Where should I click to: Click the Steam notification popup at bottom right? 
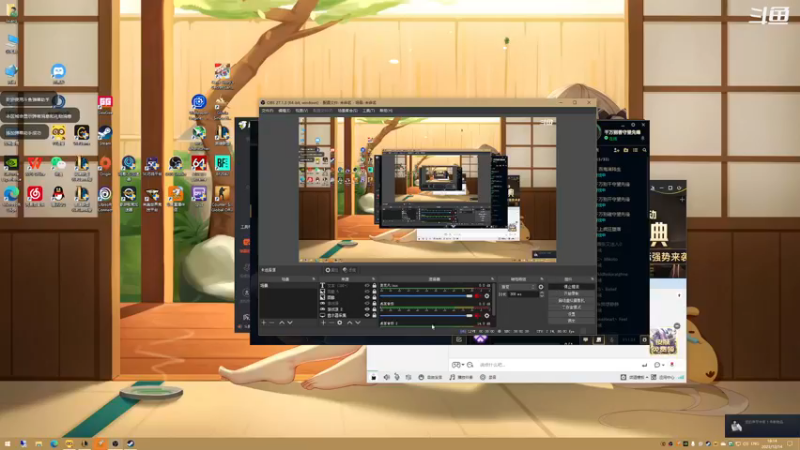coord(763,426)
